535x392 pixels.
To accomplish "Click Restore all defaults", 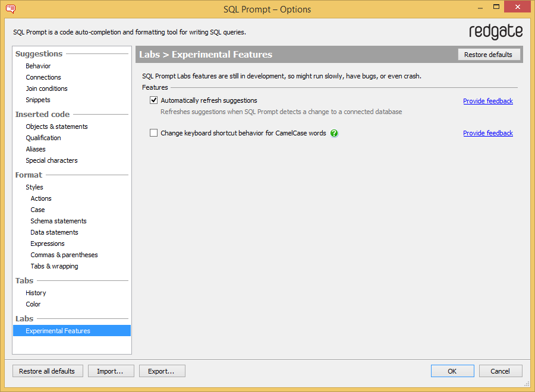I will coord(48,371).
